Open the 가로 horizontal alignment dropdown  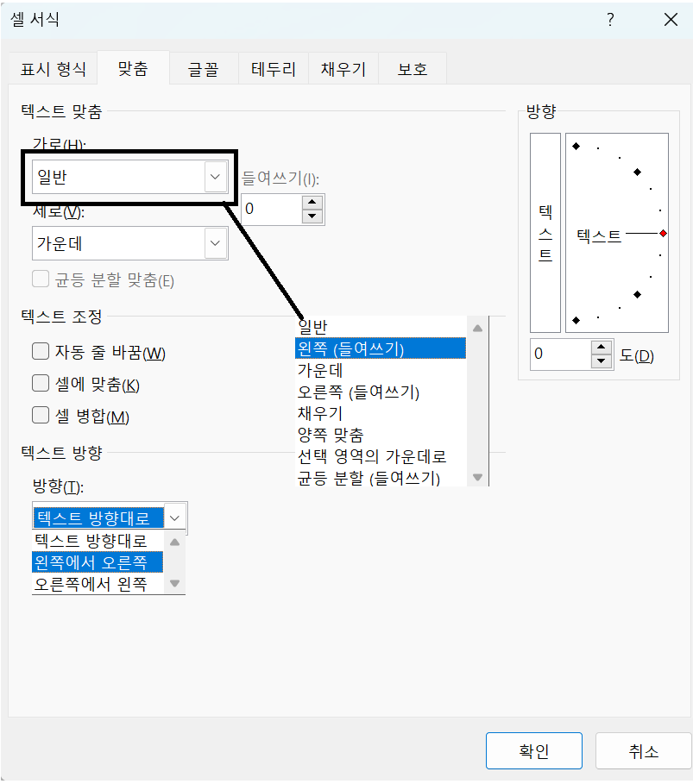pos(215,176)
